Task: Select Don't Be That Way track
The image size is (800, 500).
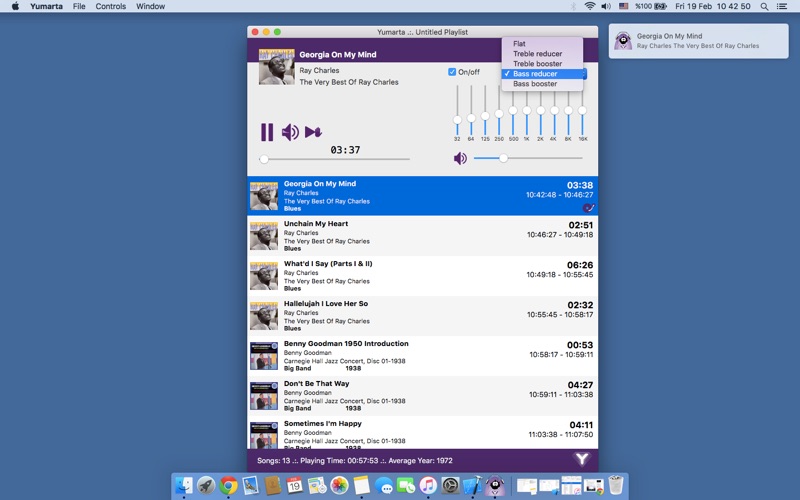Action: click(x=422, y=395)
